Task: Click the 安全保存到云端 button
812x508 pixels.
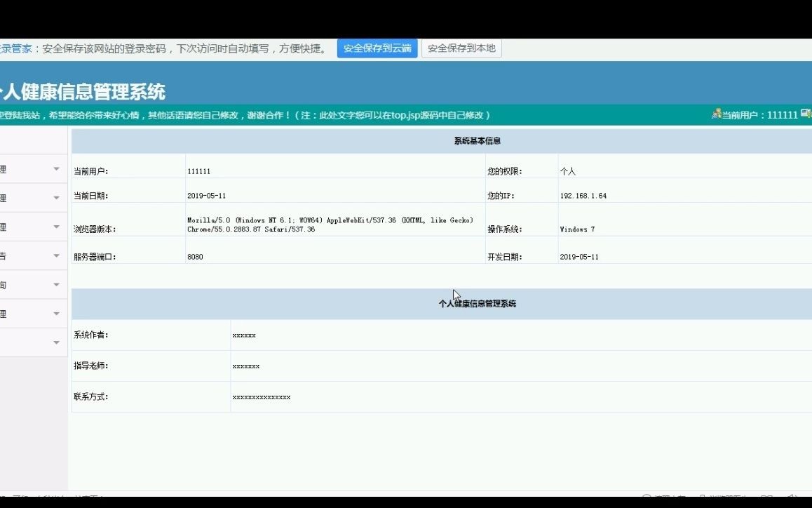Action: (x=377, y=48)
